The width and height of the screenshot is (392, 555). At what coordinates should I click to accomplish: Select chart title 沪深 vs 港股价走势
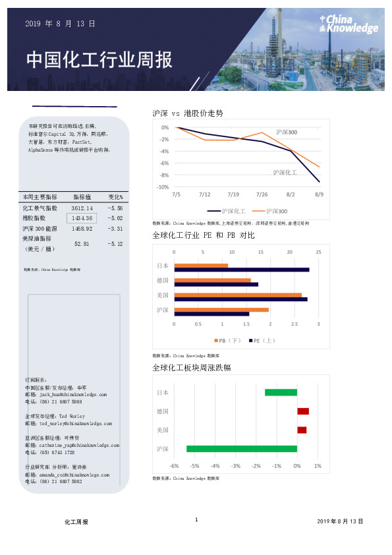(188, 113)
